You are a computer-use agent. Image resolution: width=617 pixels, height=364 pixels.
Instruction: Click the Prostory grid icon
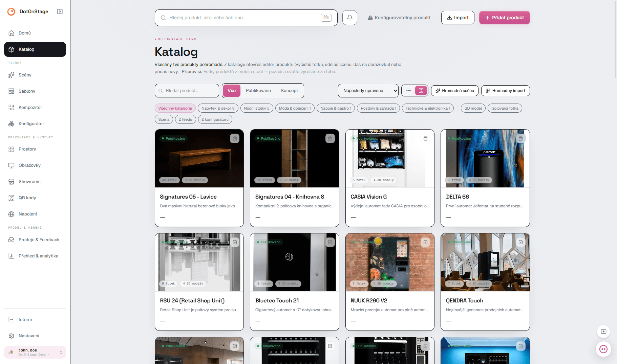(x=11, y=149)
